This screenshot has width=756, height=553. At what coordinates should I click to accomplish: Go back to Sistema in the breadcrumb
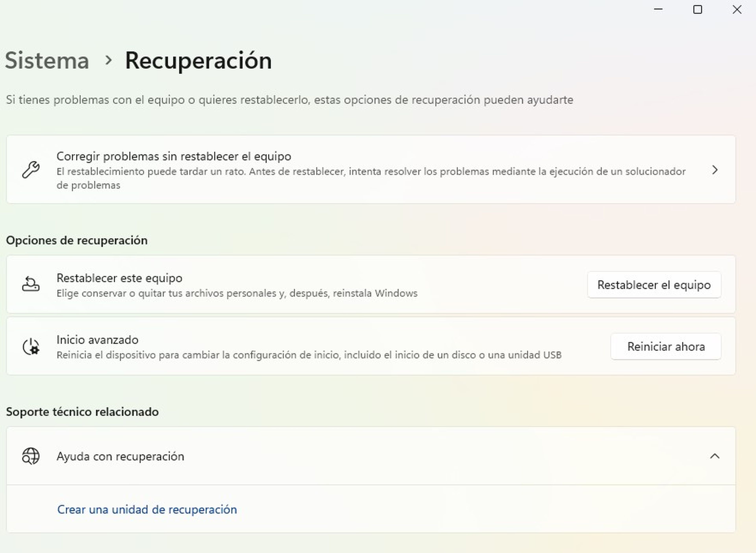(x=47, y=61)
